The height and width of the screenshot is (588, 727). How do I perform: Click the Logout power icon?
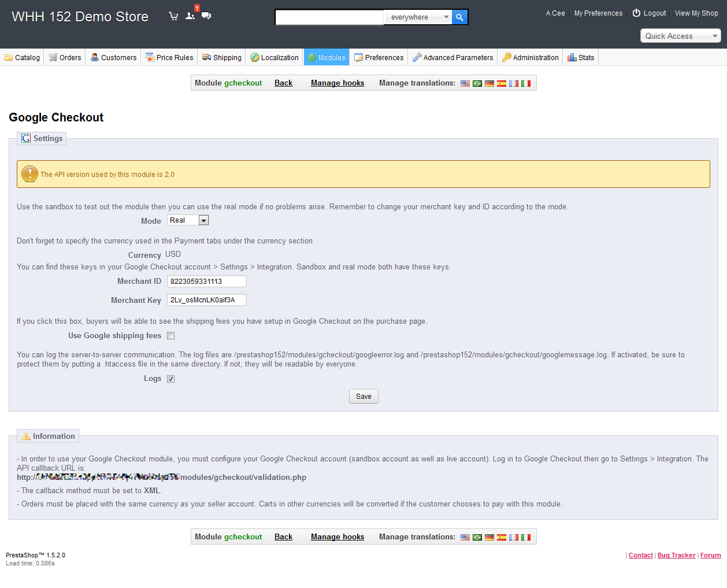click(x=636, y=13)
